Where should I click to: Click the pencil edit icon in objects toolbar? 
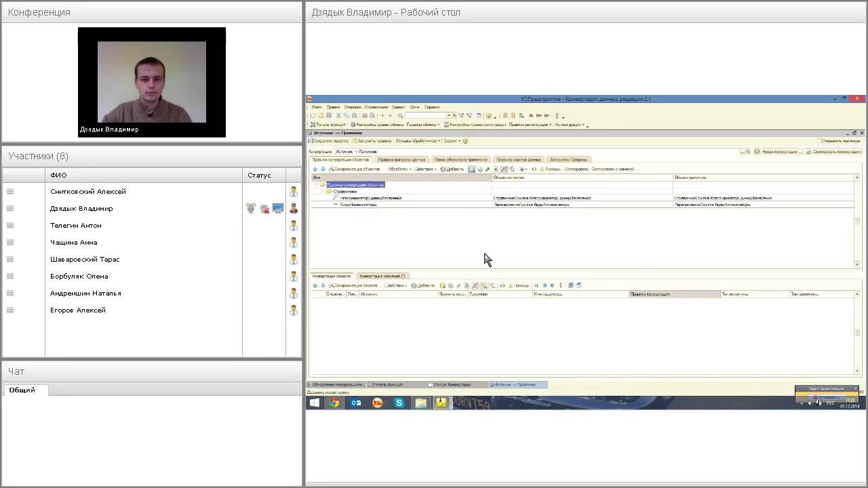488,169
